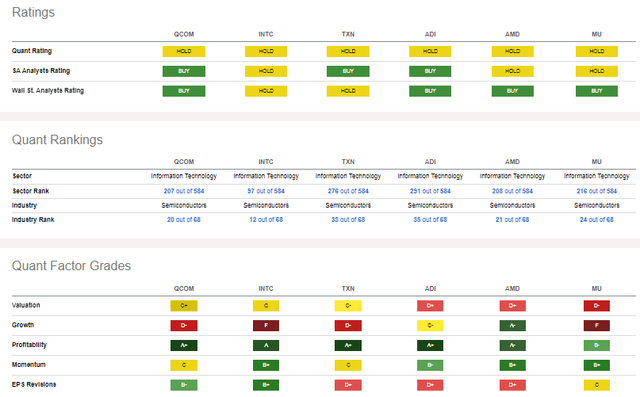This screenshot has width=640, height=397.
Task: Click QCOM's Momentum grade C badge
Action: [184, 365]
